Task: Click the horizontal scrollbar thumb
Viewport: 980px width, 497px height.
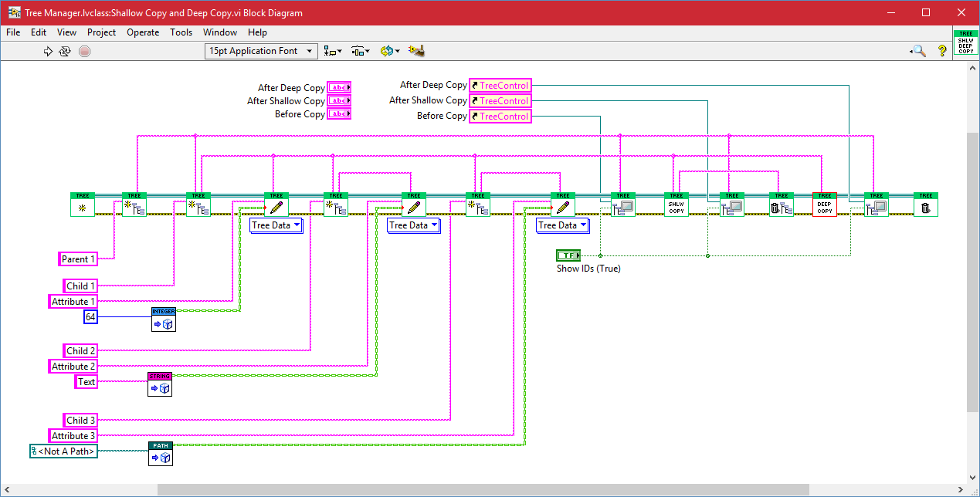Action: pos(483,489)
